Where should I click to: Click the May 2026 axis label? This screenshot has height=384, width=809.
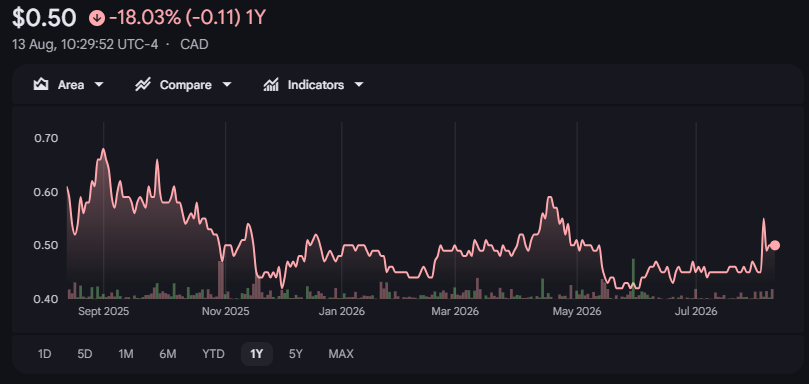[x=577, y=312]
